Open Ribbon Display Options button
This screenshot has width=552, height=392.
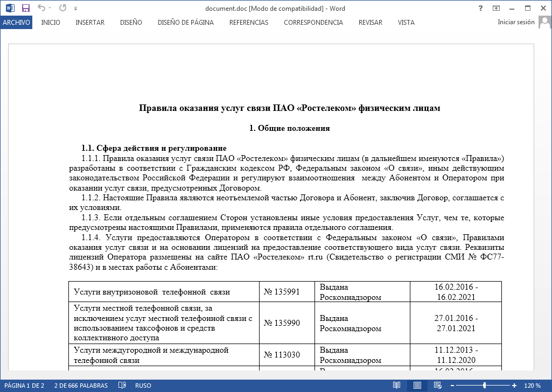(x=496, y=8)
